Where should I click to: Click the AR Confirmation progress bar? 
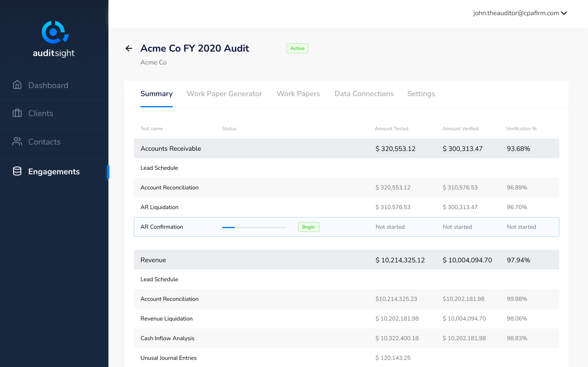coord(254,227)
